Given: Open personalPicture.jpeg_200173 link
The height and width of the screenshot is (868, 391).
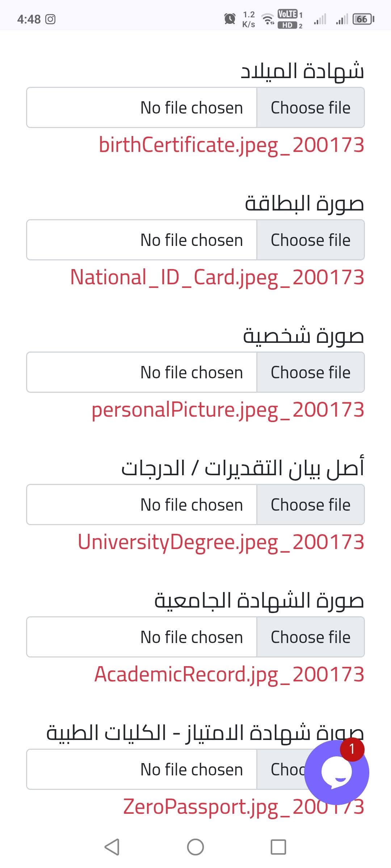Looking at the screenshot, I should (x=228, y=410).
